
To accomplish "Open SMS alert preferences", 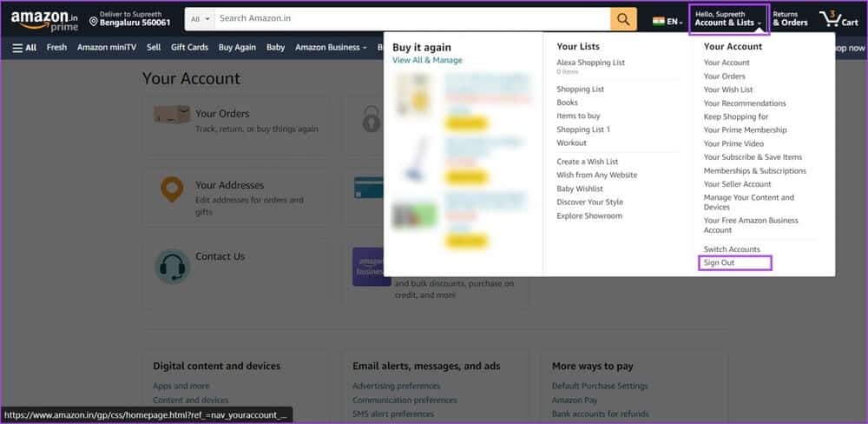I will point(393,414).
